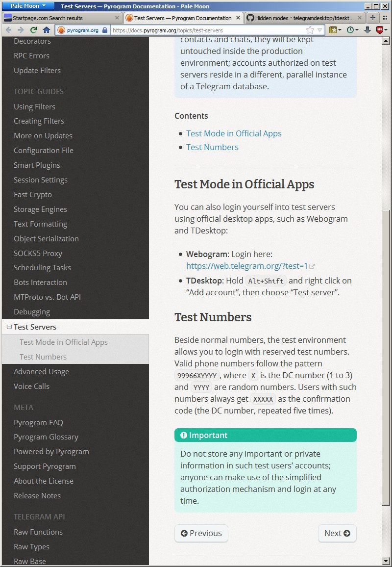Jump to Test Mode in Official Apps contents link
392x567 pixels.
(234, 133)
